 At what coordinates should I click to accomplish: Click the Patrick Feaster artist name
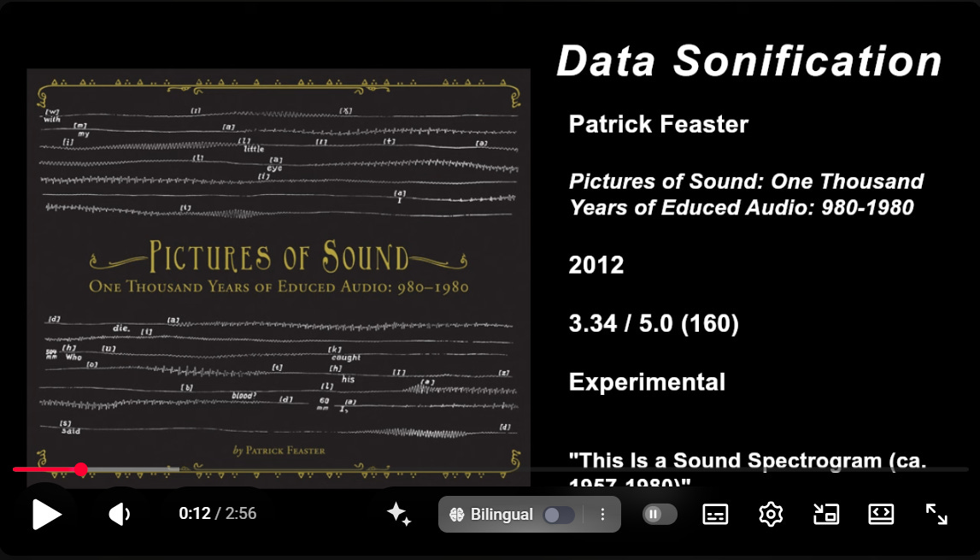658,124
